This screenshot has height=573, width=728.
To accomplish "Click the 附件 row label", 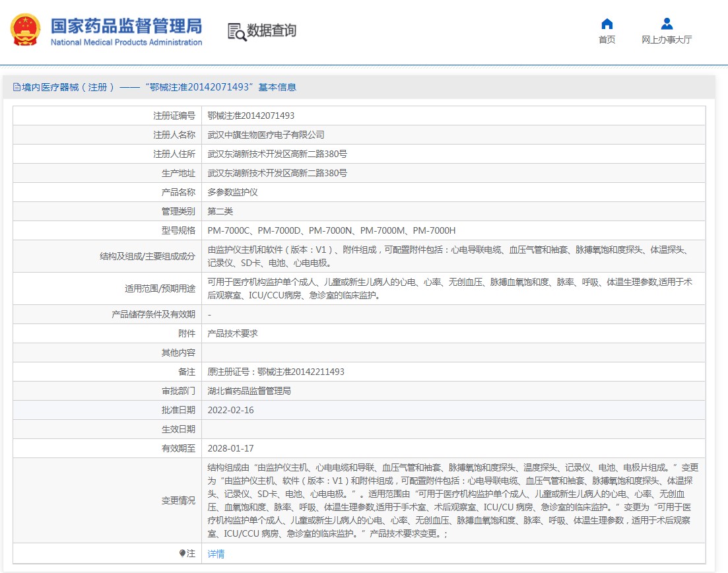I will (x=187, y=333).
